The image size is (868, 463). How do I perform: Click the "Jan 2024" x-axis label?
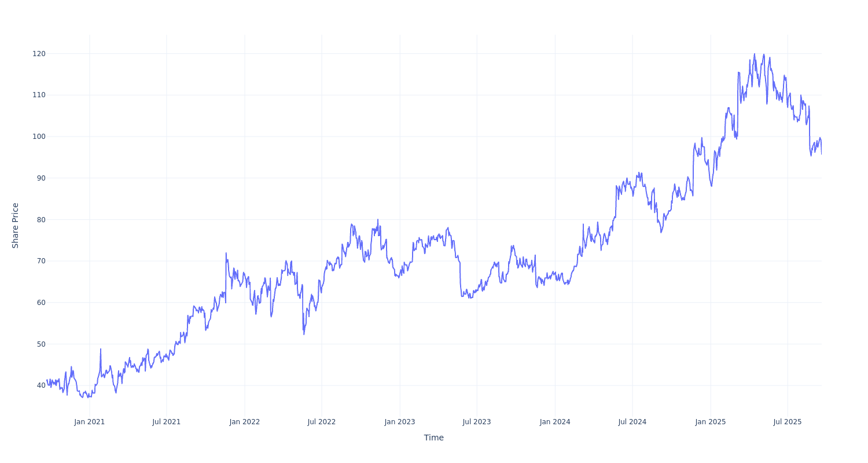[555, 422]
